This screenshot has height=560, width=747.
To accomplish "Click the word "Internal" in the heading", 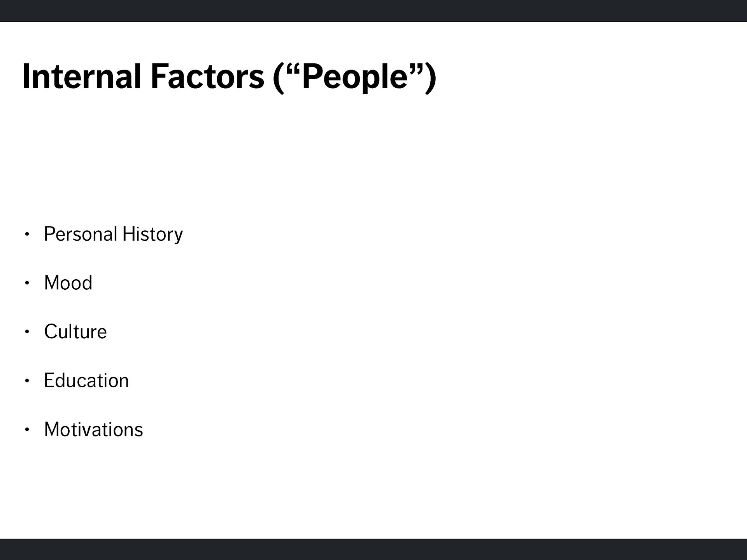I will [82, 76].
